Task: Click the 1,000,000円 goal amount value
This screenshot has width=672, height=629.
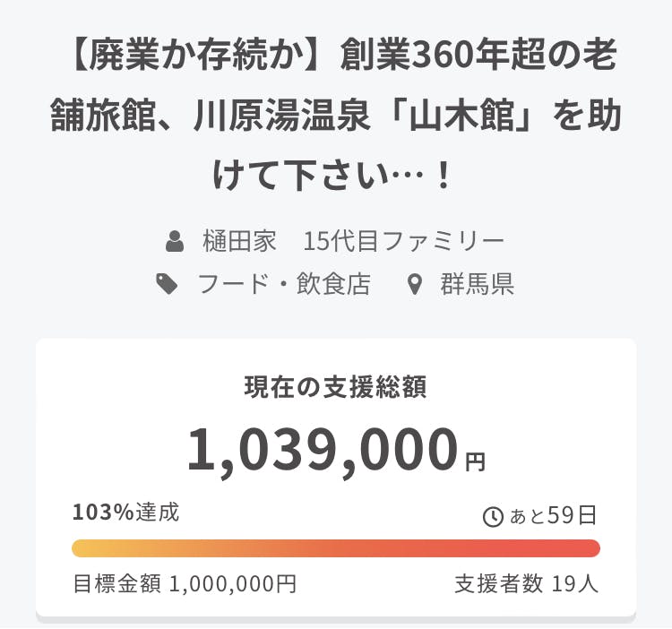Action: (232, 584)
